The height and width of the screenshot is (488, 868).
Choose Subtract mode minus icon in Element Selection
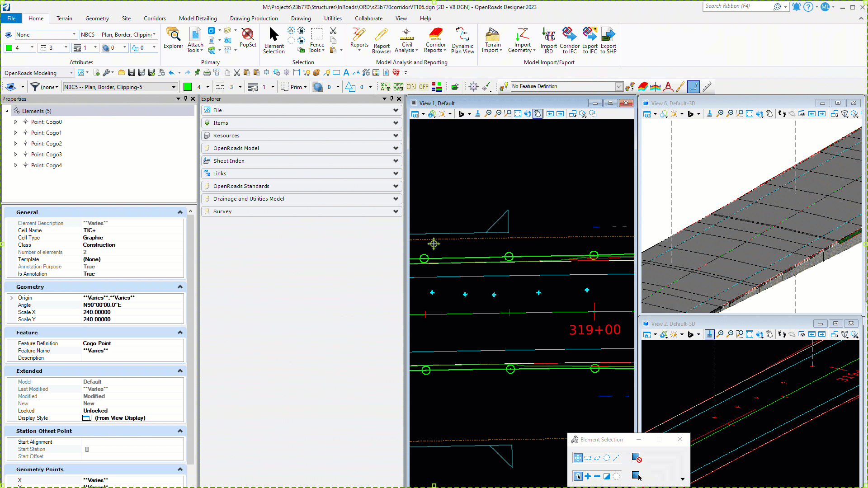[x=597, y=476]
